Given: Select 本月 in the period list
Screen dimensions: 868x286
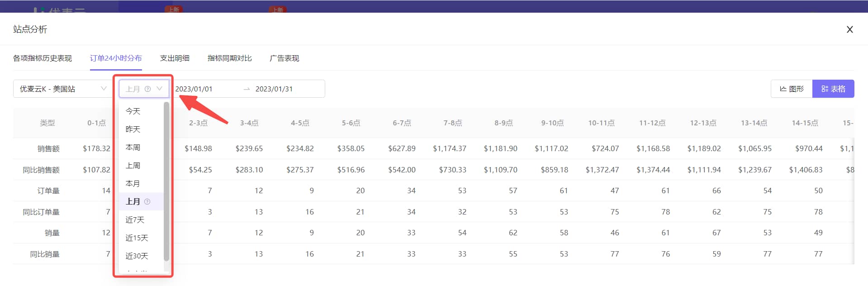Looking at the screenshot, I should pyautogui.click(x=141, y=183).
